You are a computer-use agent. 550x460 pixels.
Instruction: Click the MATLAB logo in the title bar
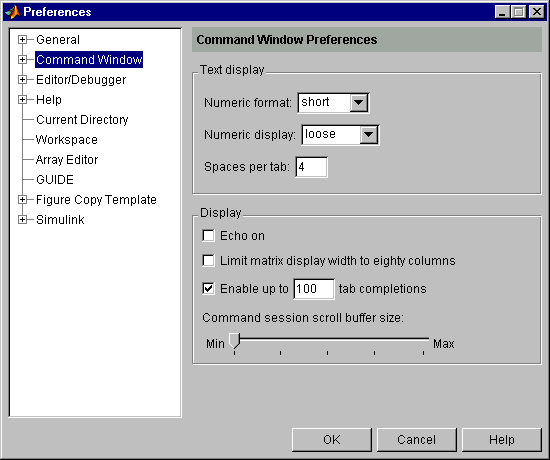coord(13,12)
